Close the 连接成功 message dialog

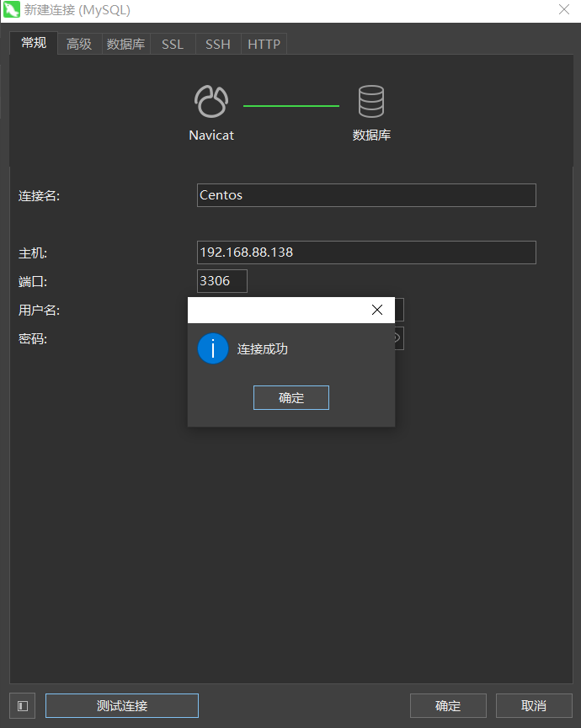coord(377,310)
